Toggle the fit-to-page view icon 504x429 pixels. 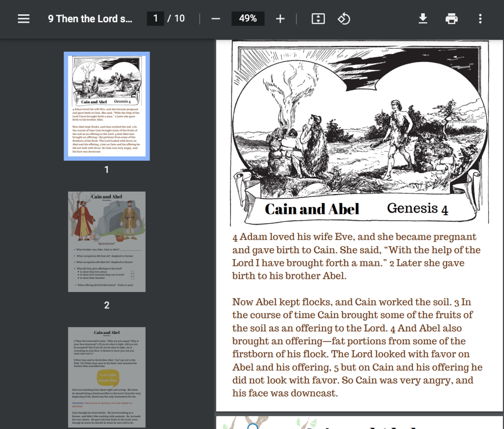pos(317,19)
